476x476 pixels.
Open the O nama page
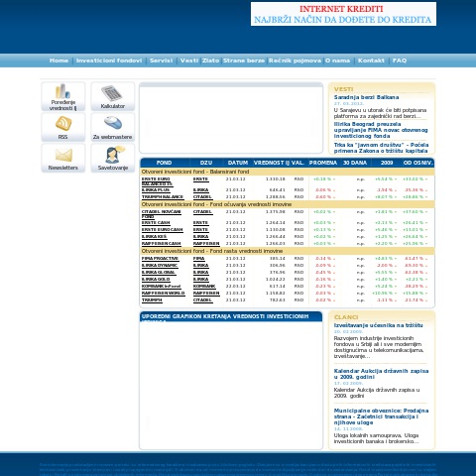pos(337,60)
